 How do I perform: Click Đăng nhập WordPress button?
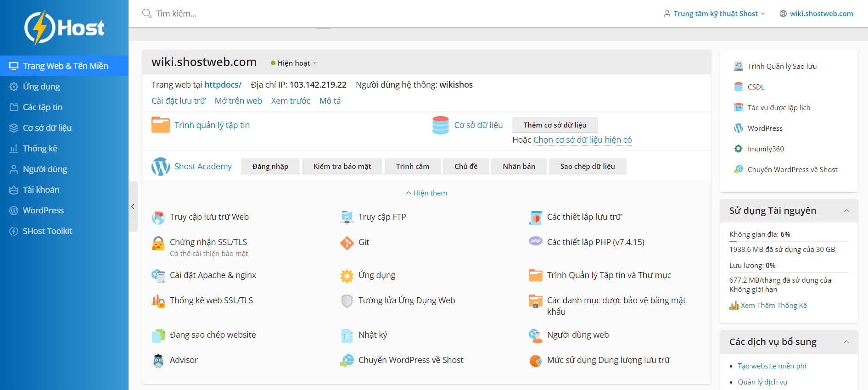tap(270, 167)
